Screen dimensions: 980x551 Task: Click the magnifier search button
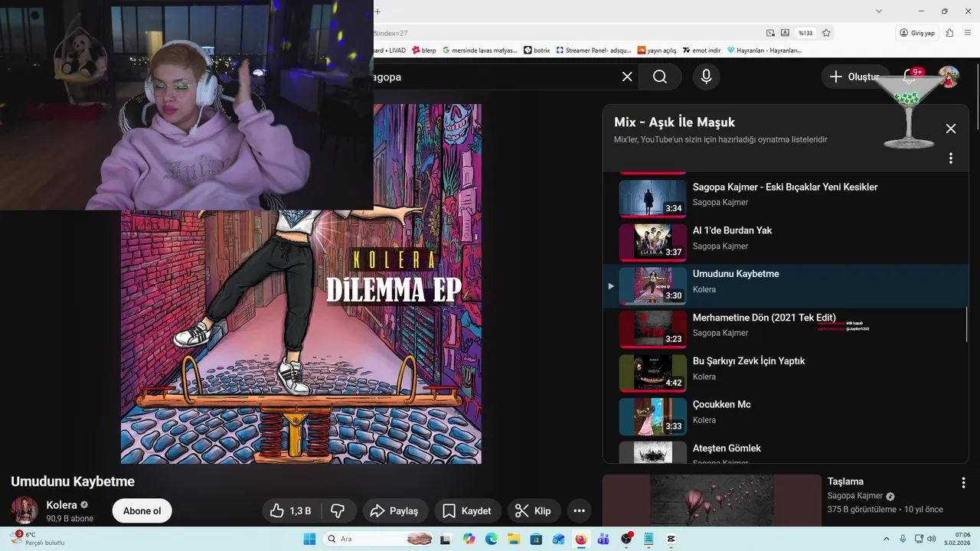coord(660,77)
